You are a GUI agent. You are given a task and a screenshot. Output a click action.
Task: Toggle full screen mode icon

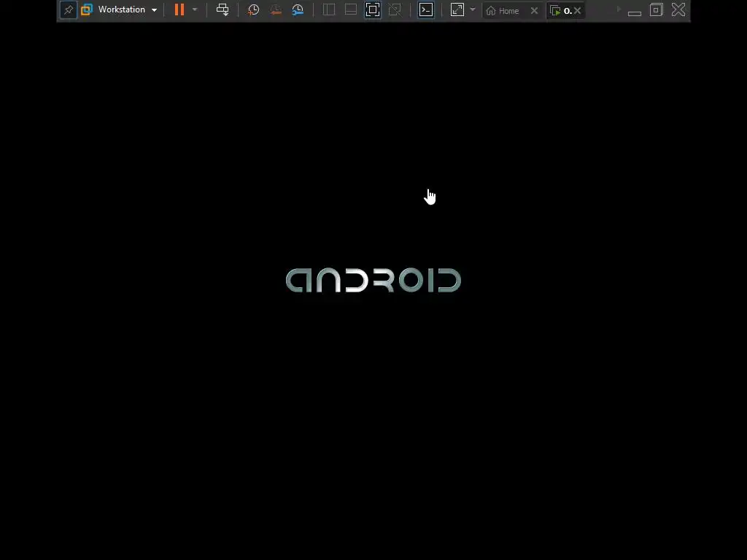(373, 10)
